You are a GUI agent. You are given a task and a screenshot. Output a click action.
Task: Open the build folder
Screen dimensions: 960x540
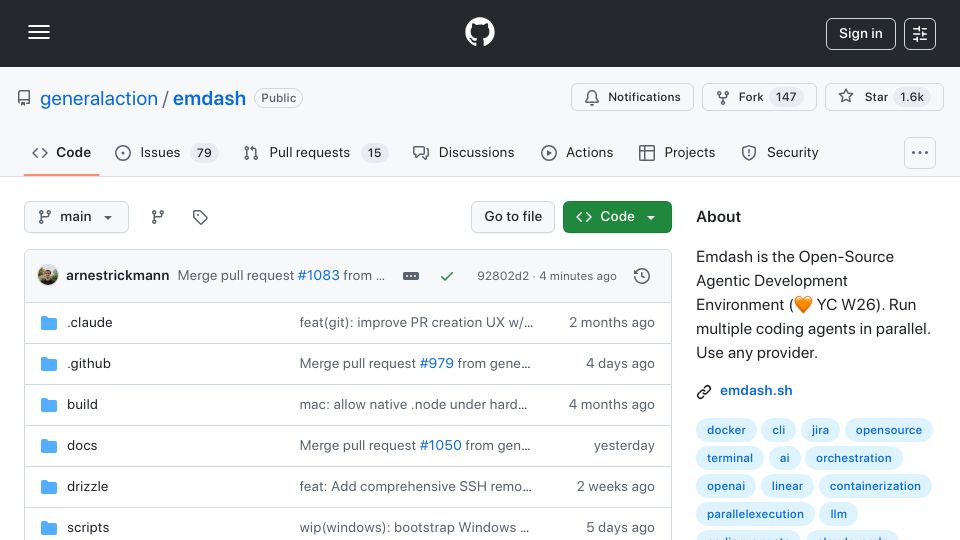(x=82, y=405)
